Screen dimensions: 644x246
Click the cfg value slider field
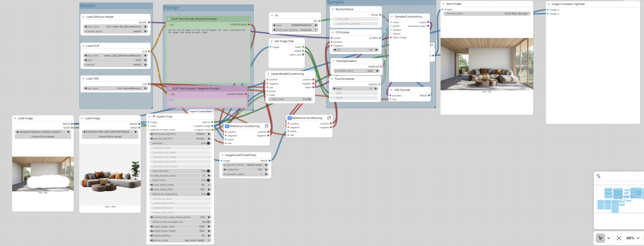(355, 50)
